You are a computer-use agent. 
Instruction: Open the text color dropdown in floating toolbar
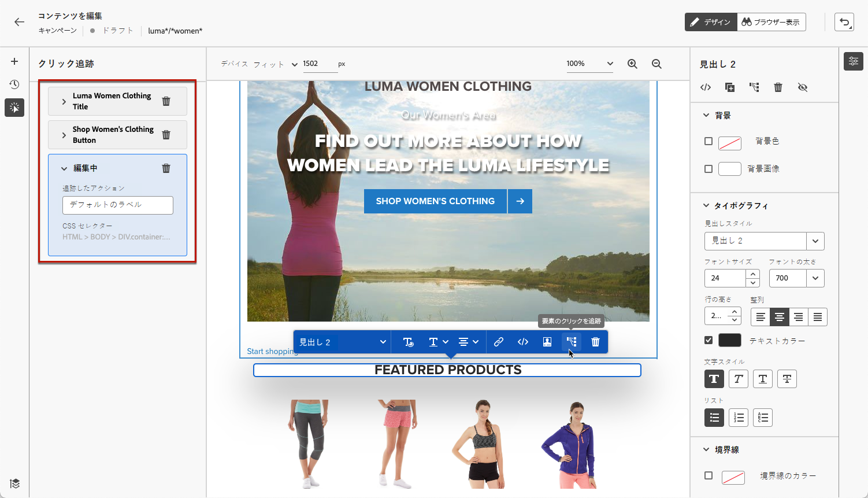point(439,342)
